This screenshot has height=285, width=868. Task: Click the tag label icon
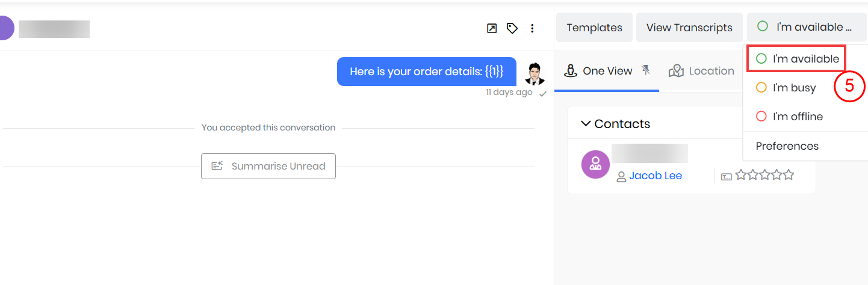tap(512, 28)
